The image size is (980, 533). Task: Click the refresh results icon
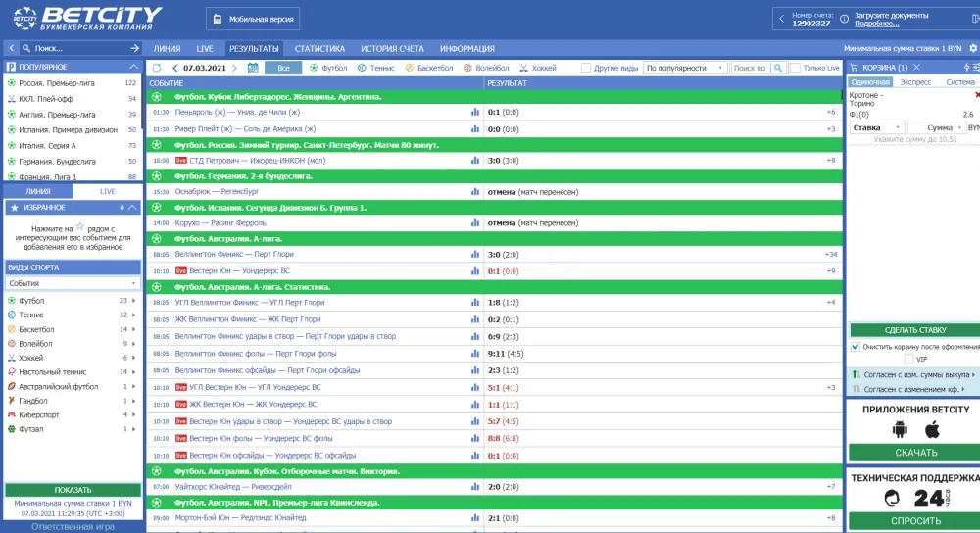coord(155,68)
